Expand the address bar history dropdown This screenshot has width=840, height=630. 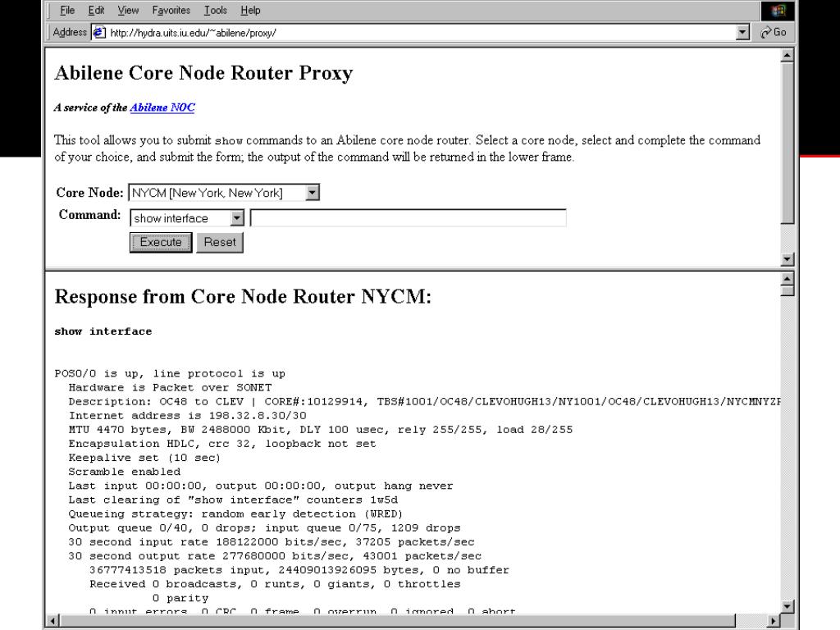click(742, 33)
